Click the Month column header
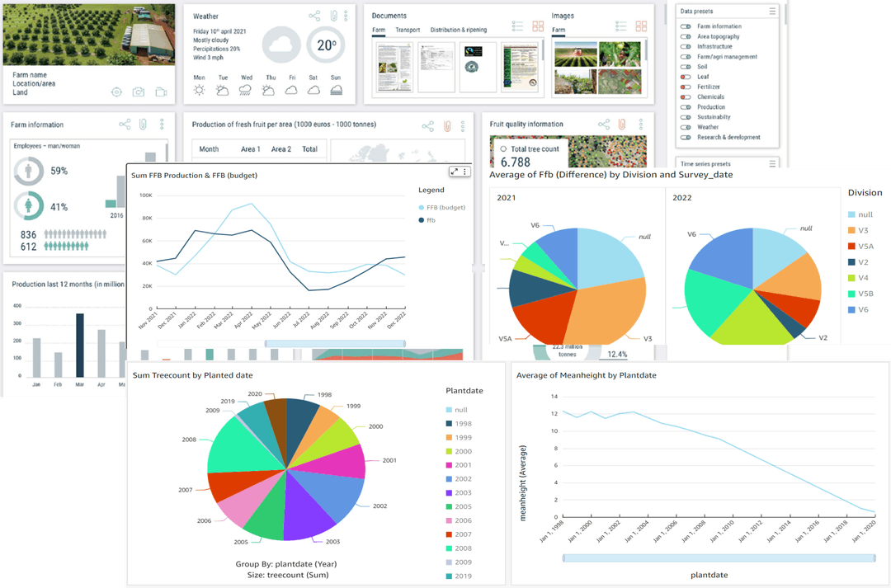Image resolution: width=891 pixels, height=588 pixels. [x=209, y=148]
